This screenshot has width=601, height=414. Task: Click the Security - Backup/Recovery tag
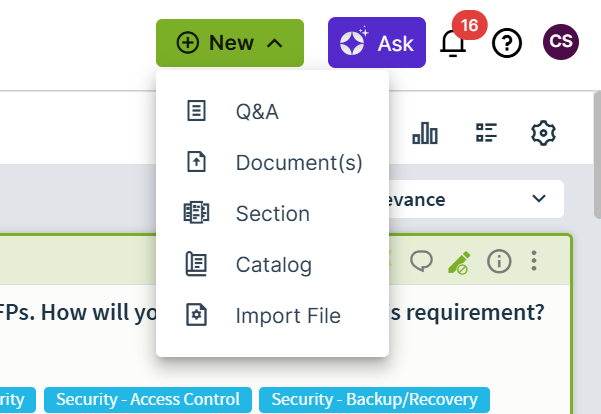[374, 399]
